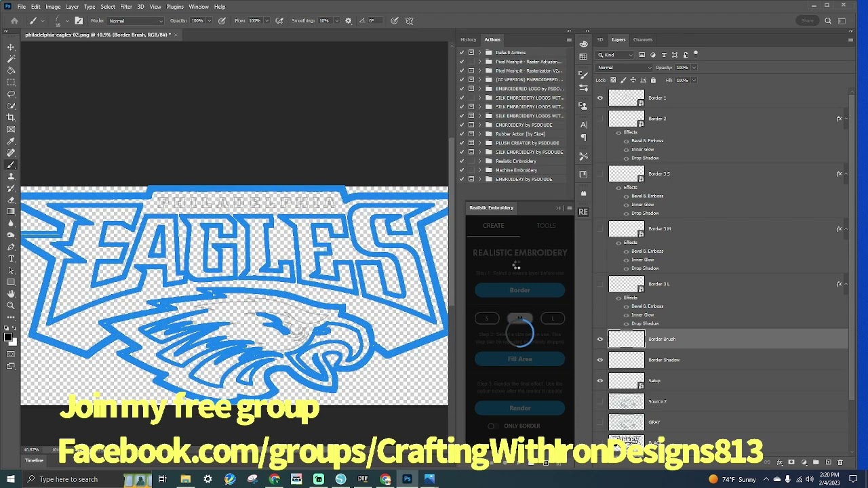The width and height of the screenshot is (868, 488).
Task: Select the Crop tool
Action: pos(11,117)
